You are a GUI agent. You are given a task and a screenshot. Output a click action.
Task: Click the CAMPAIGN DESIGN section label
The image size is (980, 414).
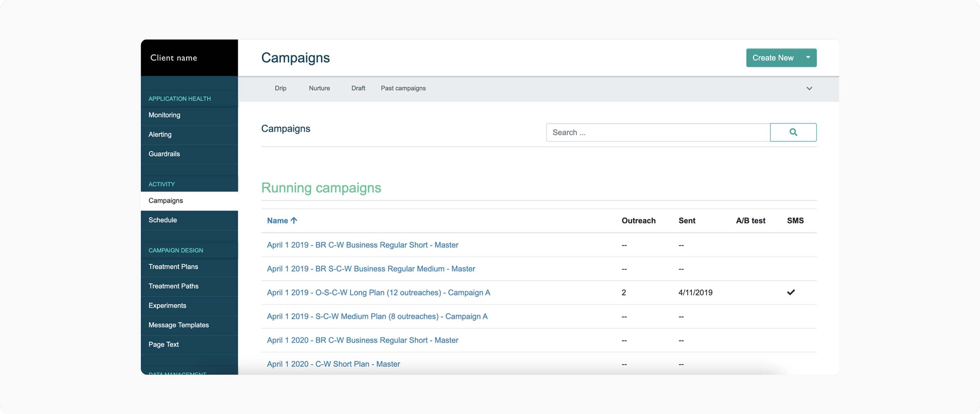pos(176,250)
